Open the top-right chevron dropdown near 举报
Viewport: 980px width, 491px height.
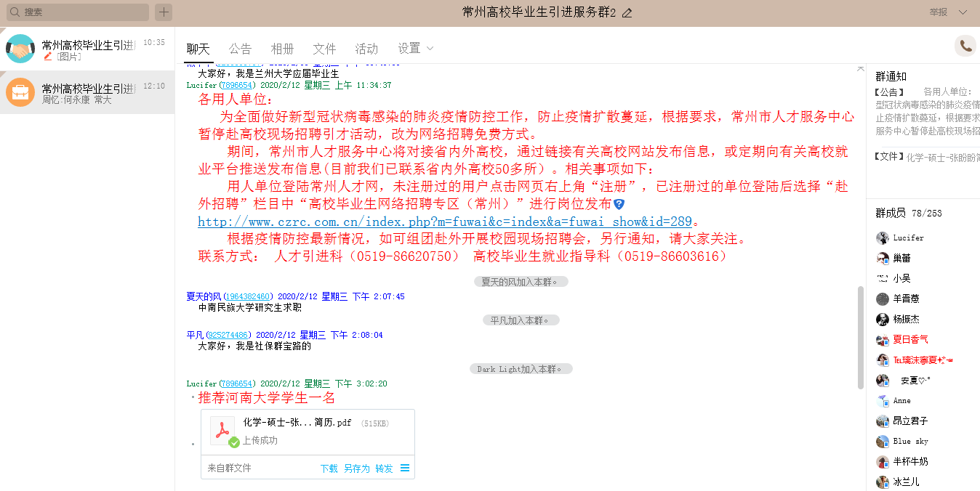tap(963, 12)
